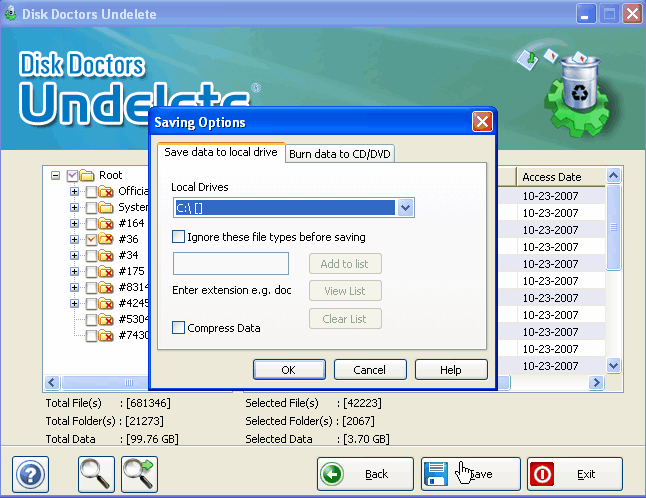Image resolution: width=646 pixels, height=498 pixels.
Task: Click the red power Exit icon
Action: coord(542,474)
